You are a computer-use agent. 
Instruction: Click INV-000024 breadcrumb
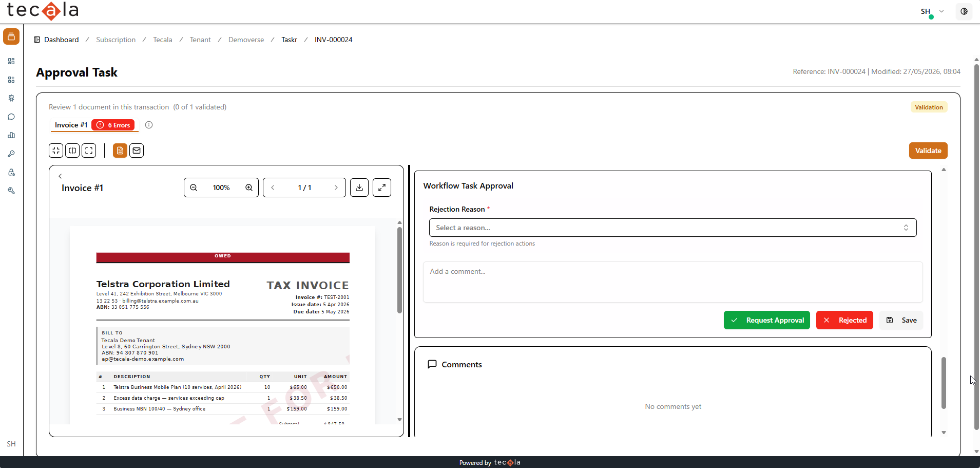[334, 40]
